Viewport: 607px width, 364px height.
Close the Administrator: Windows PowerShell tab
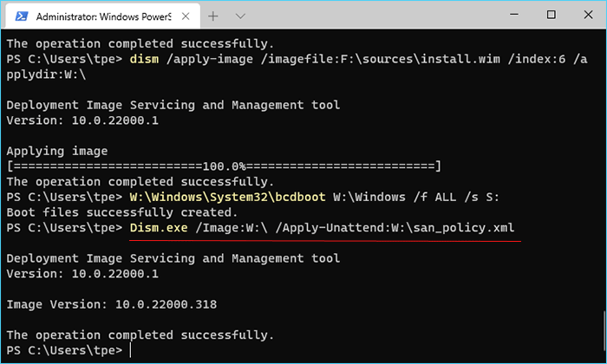[x=186, y=16]
